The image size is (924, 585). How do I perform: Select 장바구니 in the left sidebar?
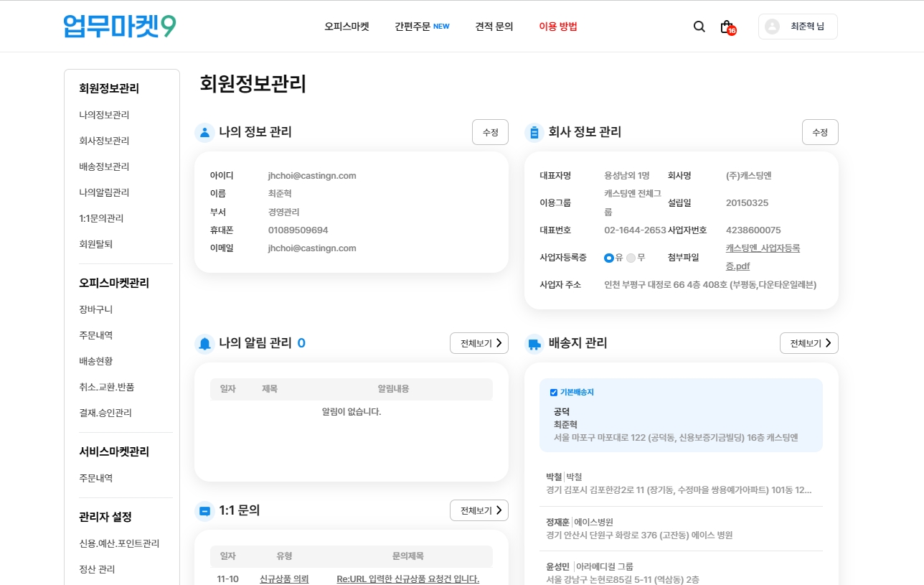click(96, 309)
